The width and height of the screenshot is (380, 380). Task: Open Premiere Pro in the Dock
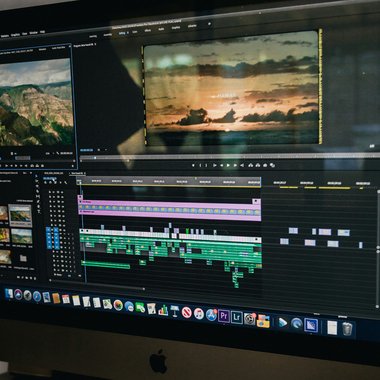click(224, 316)
